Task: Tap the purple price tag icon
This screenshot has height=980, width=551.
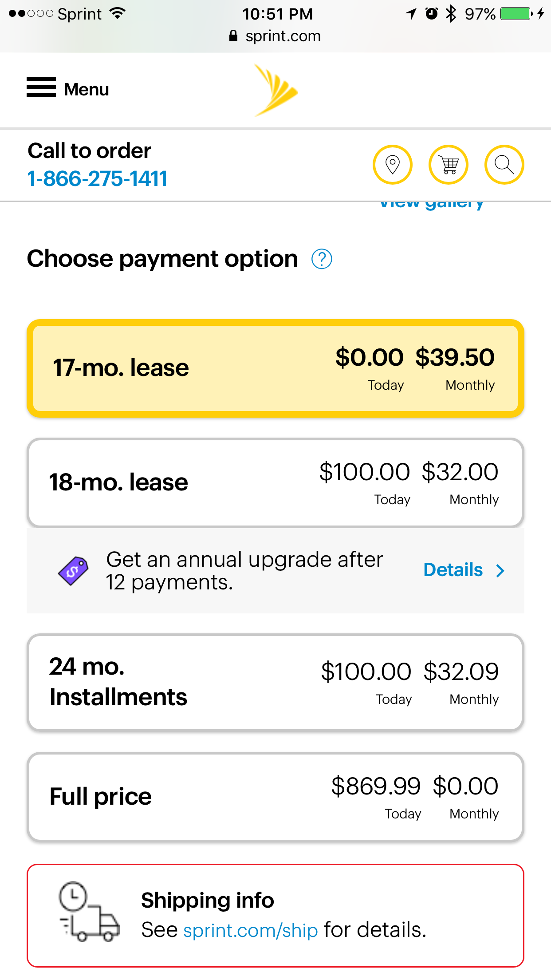Action: click(x=73, y=571)
